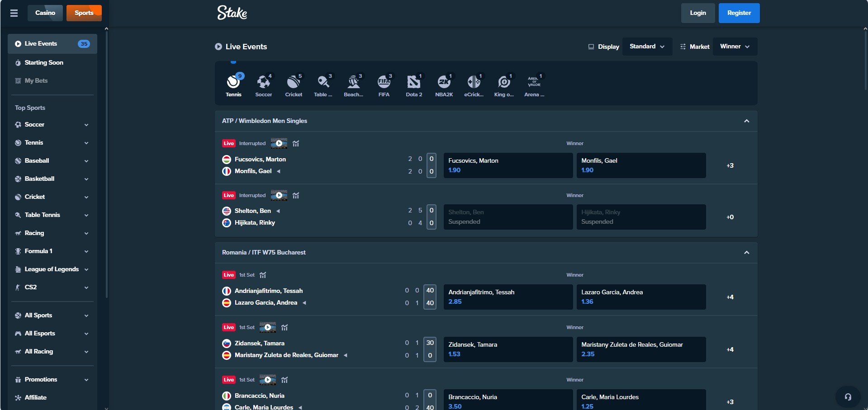This screenshot has width=868, height=410.
Task: Switch to the Sports tab
Action: point(83,13)
